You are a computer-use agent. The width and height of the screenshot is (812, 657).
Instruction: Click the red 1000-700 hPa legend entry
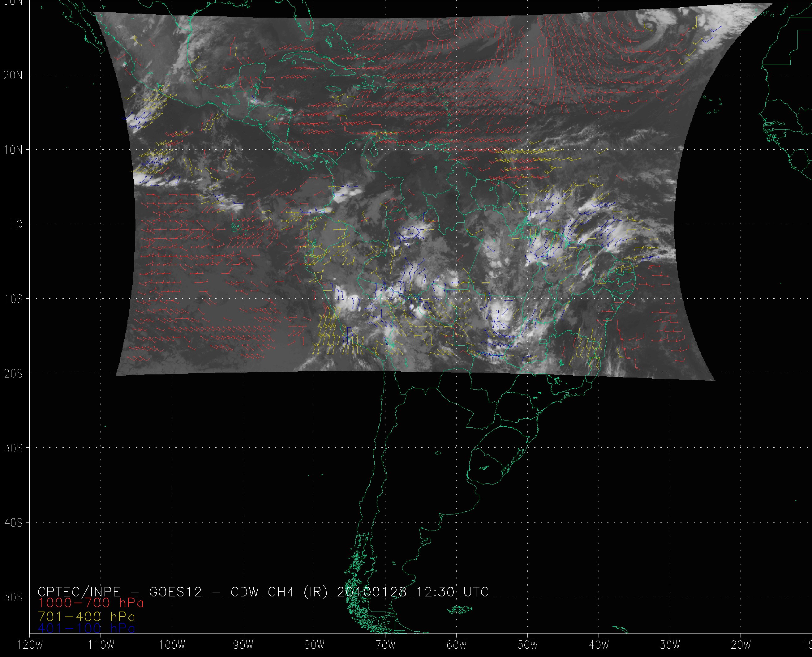(x=91, y=603)
